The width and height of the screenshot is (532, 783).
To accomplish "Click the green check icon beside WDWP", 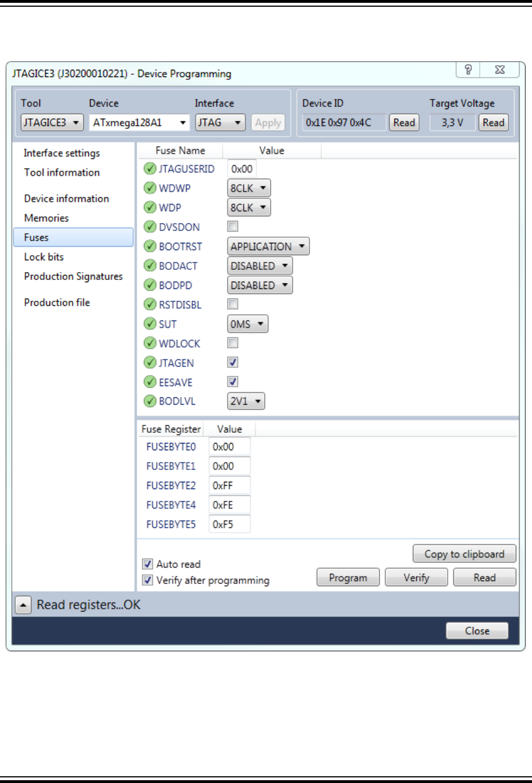I will [150, 188].
